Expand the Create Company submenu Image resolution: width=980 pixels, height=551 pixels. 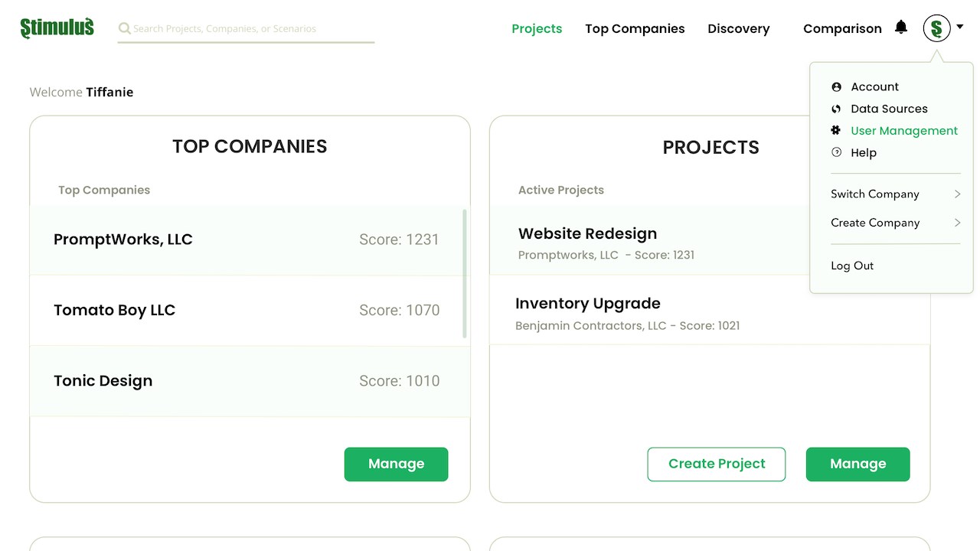pos(957,223)
